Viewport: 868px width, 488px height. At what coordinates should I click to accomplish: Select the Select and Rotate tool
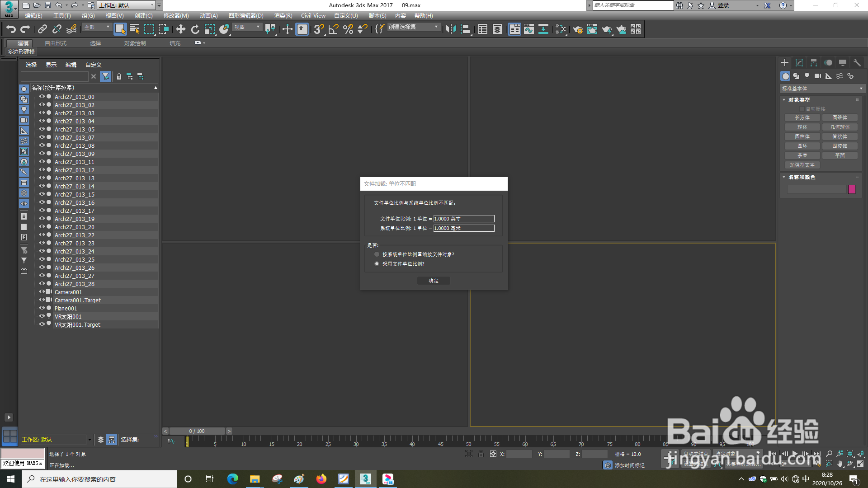click(x=194, y=29)
